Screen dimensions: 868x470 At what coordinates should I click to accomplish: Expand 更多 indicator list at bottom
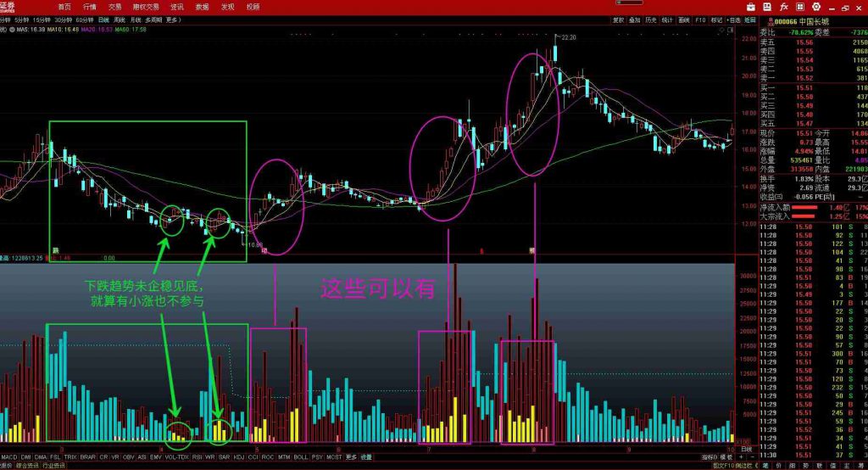pos(351,457)
